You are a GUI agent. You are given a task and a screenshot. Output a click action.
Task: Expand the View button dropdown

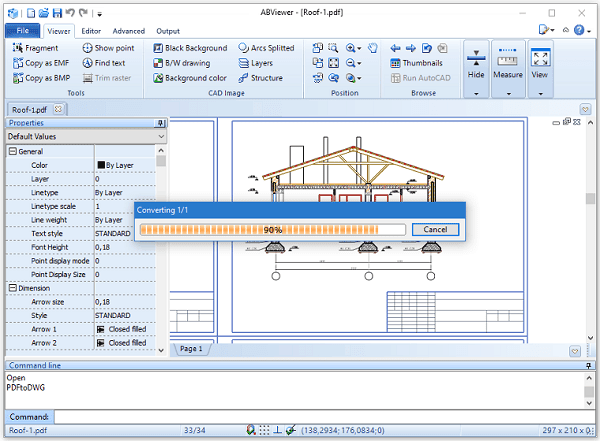pos(540,93)
